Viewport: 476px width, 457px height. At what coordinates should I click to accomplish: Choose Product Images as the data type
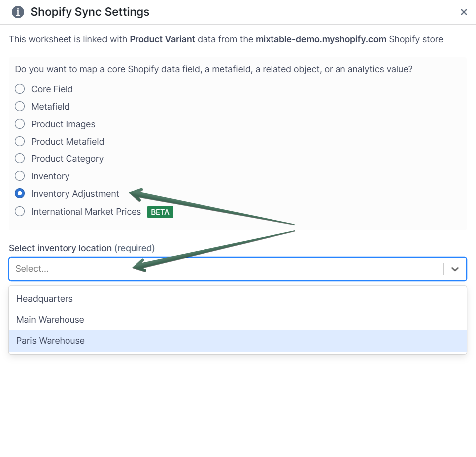pos(19,124)
